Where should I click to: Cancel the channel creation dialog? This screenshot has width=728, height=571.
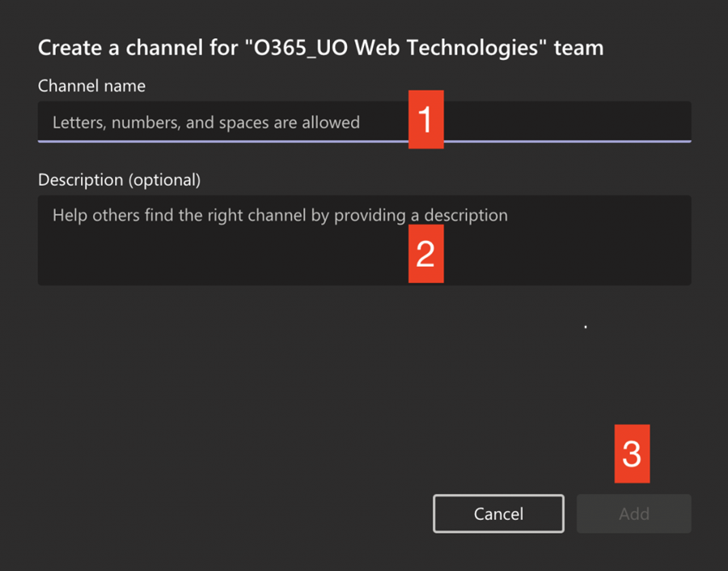(x=498, y=514)
